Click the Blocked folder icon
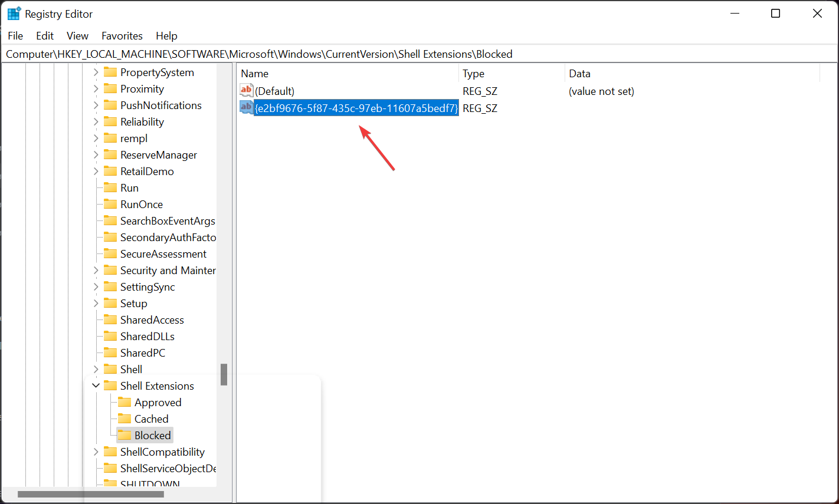 click(124, 435)
